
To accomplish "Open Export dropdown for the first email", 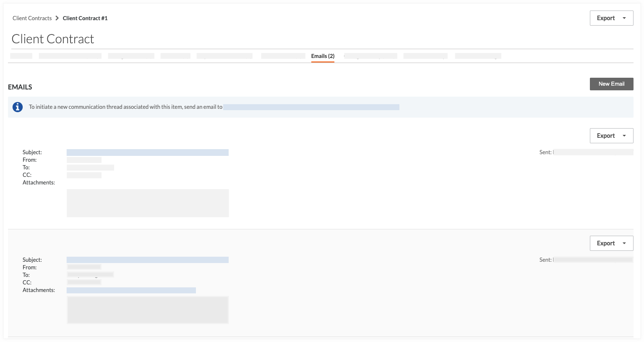I will [x=611, y=136].
